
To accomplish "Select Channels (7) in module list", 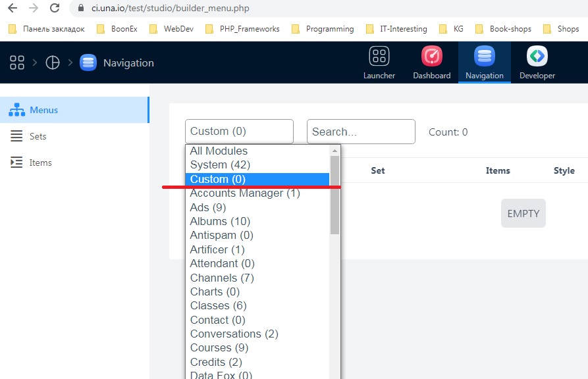I will tap(222, 278).
